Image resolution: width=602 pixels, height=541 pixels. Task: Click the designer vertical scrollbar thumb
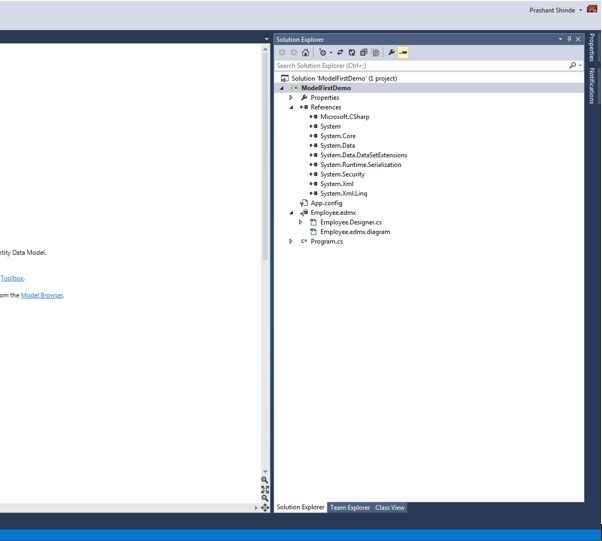265,156
